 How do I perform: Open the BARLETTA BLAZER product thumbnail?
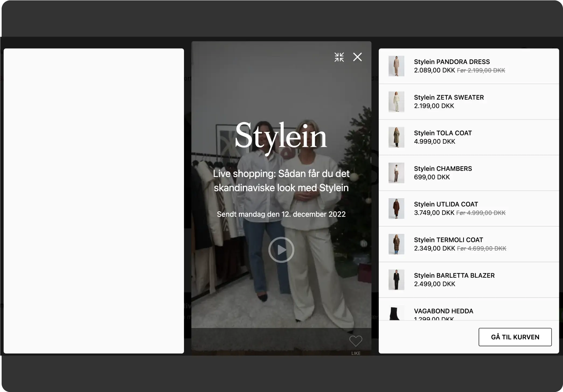pyautogui.click(x=396, y=280)
